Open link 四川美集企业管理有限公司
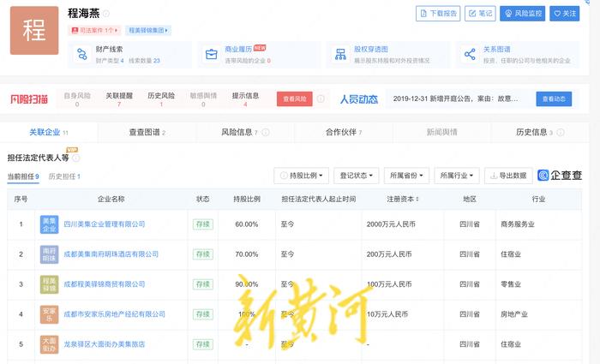600x364 pixels. click(x=104, y=224)
